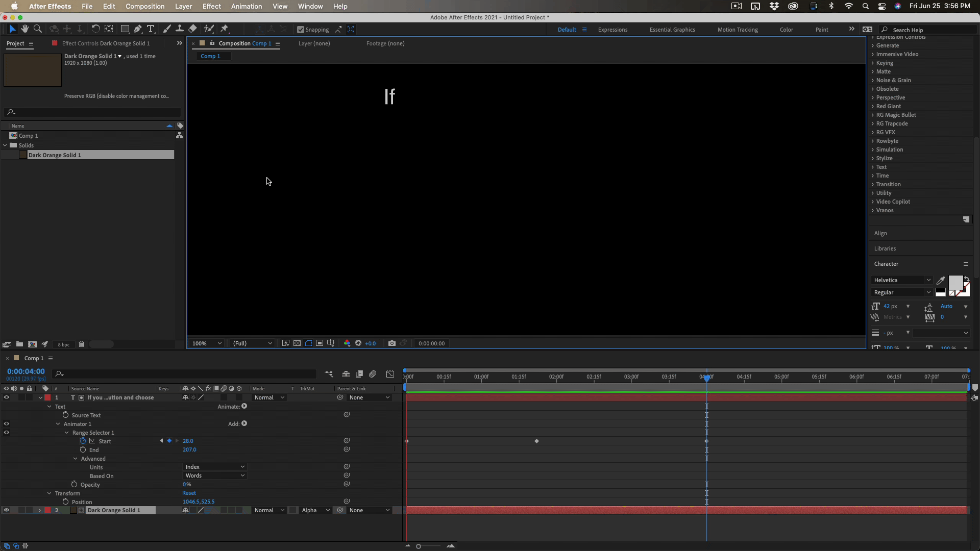Toggle Start property stopwatch
This screenshot has width=980, height=551.
pyautogui.click(x=83, y=441)
